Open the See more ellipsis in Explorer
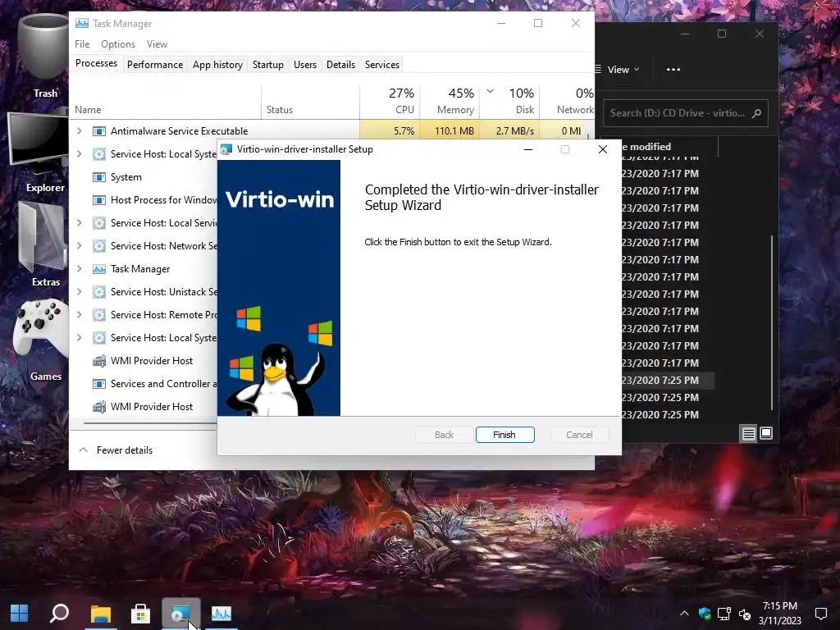 [673, 70]
